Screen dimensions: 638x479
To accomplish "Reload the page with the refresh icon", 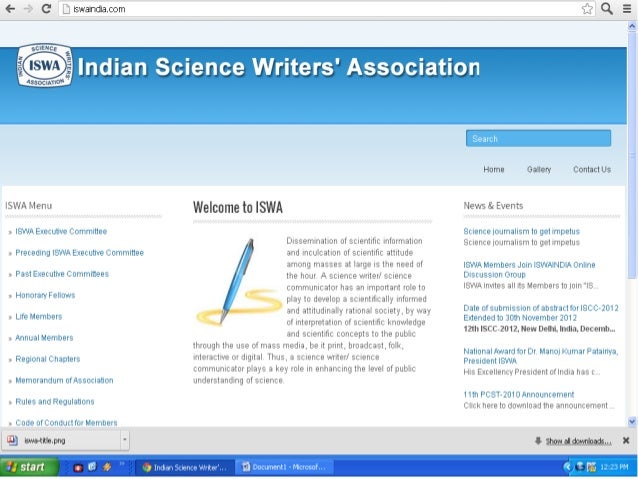I will click(46, 9).
